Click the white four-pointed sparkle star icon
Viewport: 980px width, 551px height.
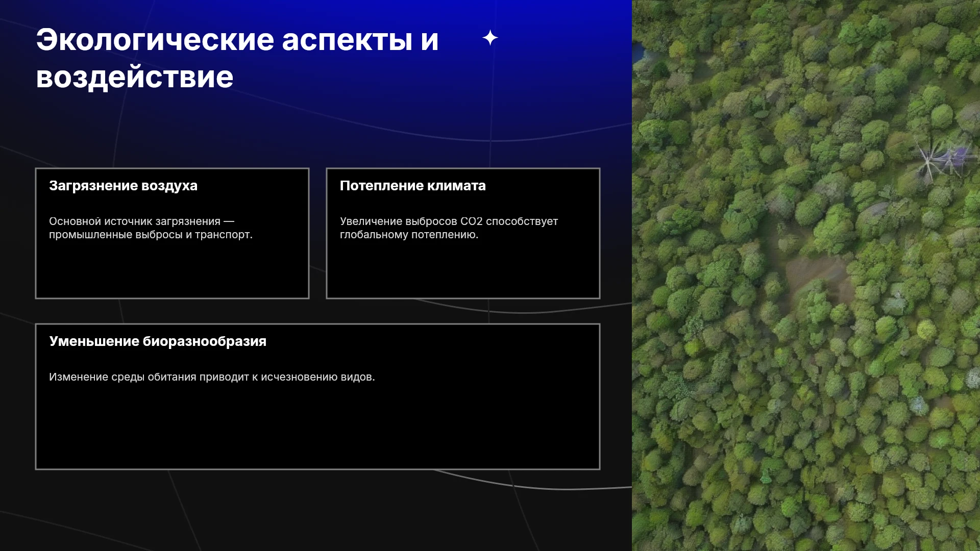pos(490,38)
